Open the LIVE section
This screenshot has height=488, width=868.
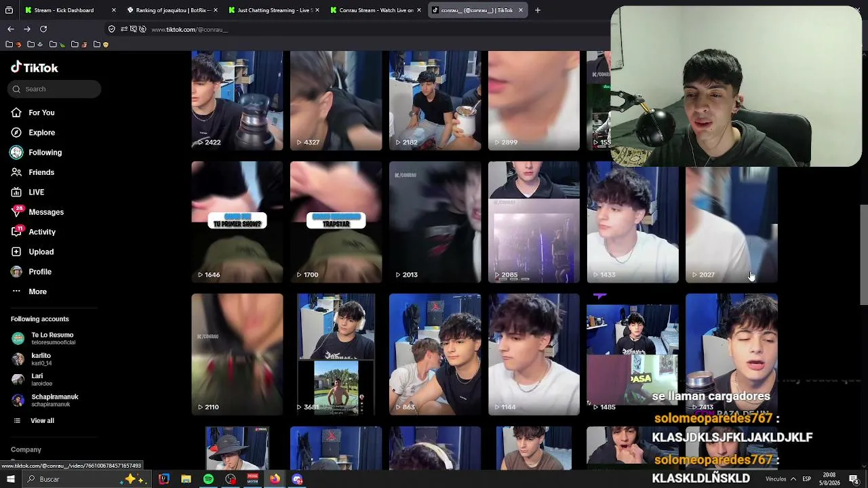[37, 192]
